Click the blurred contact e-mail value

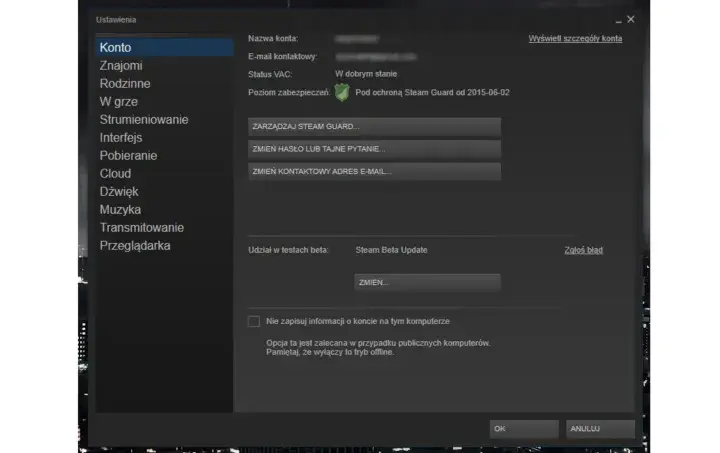pos(376,57)
